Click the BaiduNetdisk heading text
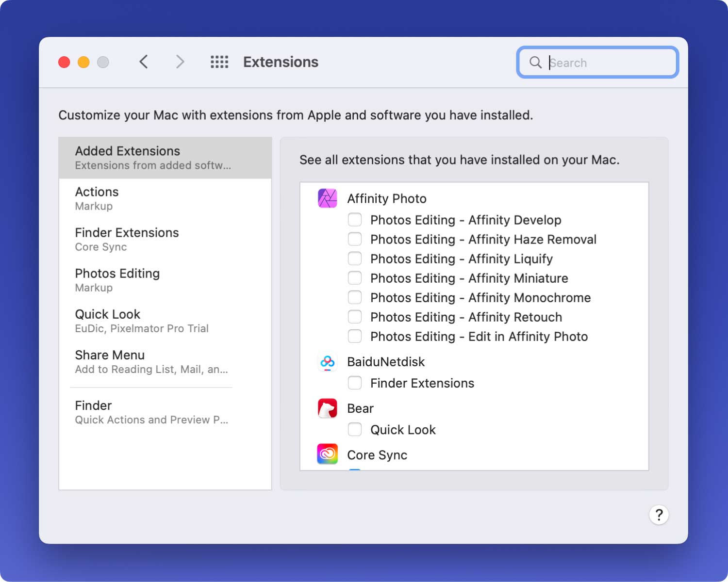728x582 pixels. [x=386, y=362]
